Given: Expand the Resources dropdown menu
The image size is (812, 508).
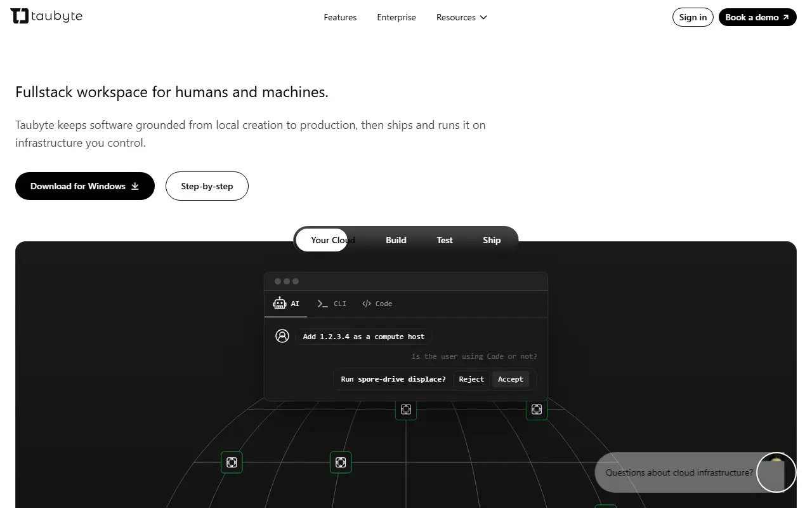Looking at the screenshot, I should point(462,17).
